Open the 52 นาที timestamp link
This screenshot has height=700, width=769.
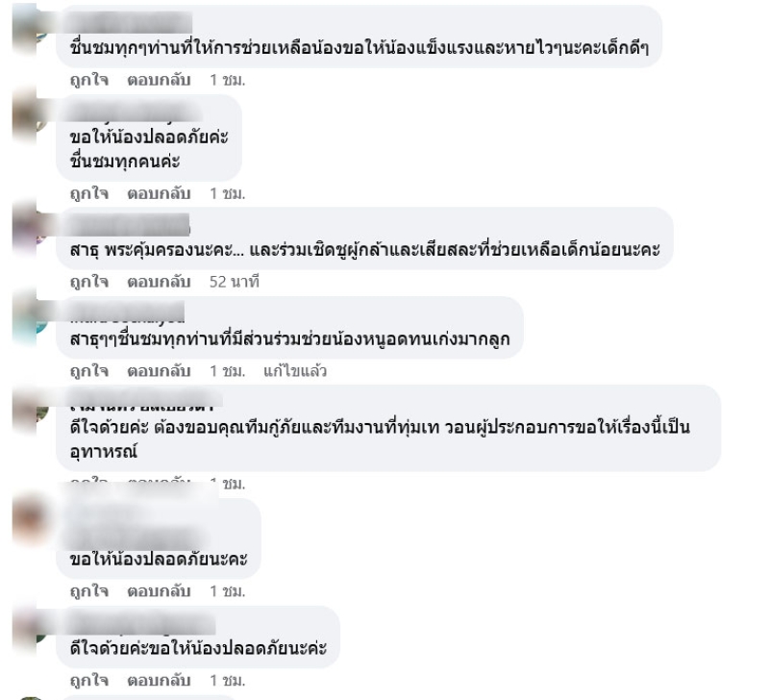click(x=235, y=282)
